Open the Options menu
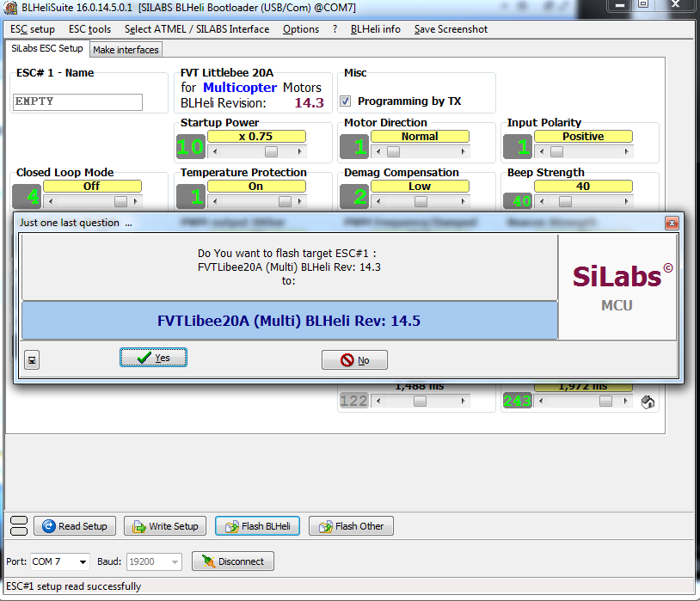The image size is (700, 601). pyautogui.click(x=301, y=29)
